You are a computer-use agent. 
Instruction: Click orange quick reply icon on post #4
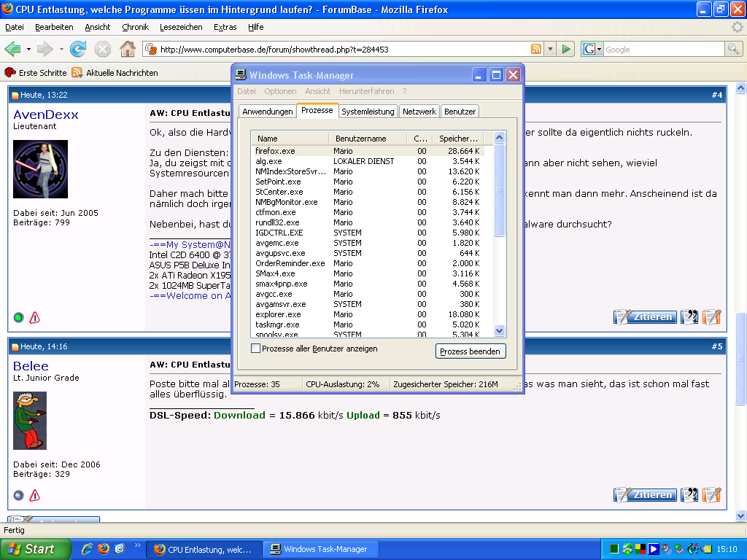(x=711, y=316)
